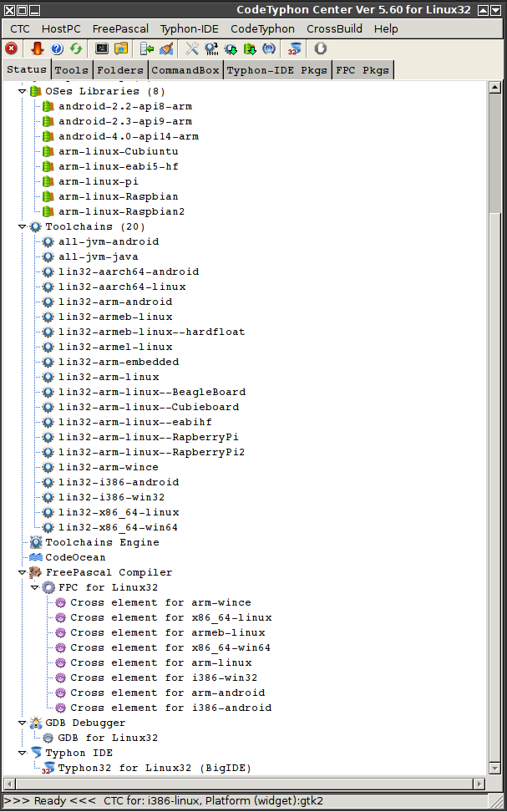The width and height of the screenshot is (507, 812).
Task: Click purple icon beside Cross element for arm-wince
Action: tap(61, 603)
